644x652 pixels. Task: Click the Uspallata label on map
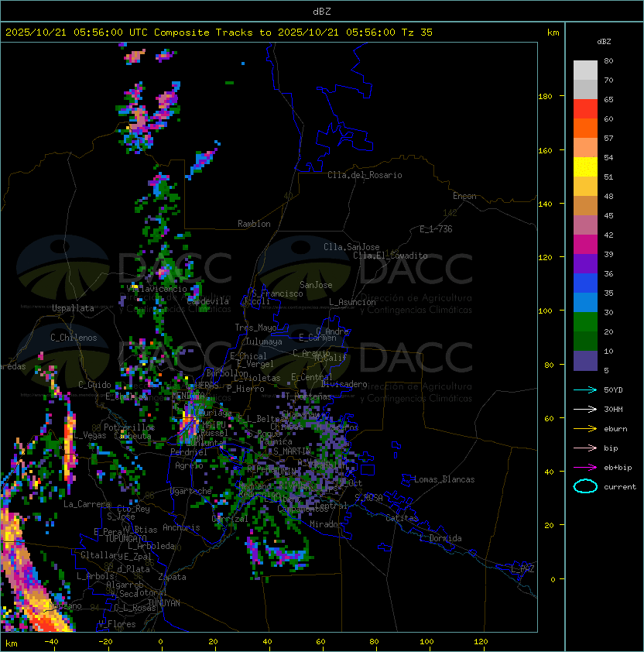(x=73, y=308)
